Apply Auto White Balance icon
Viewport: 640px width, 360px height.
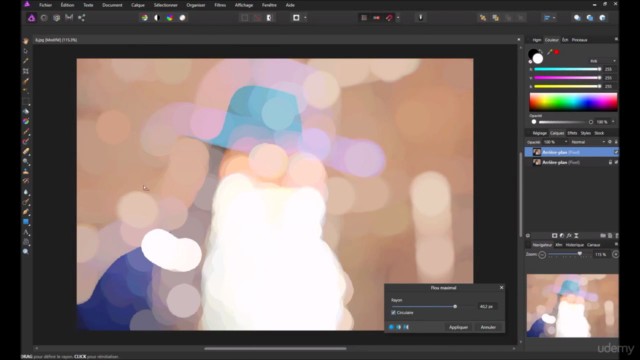(182, 18)
